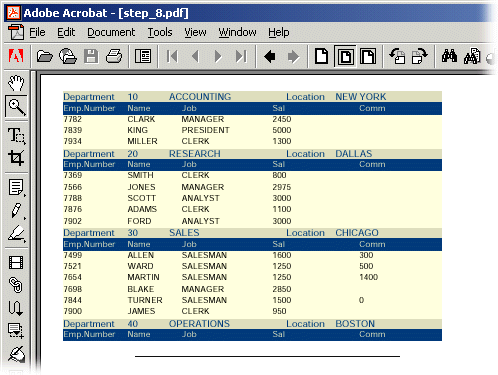Click the Print icon
This screenshot has width=498, height=375.
click(x=114, y=56)
